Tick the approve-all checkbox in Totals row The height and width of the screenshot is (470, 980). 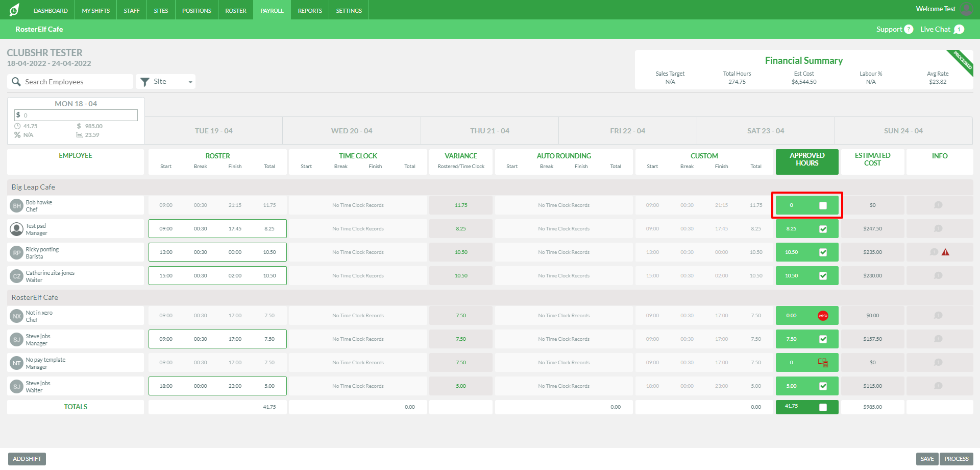pyautogui.click(x=823, y=407)
